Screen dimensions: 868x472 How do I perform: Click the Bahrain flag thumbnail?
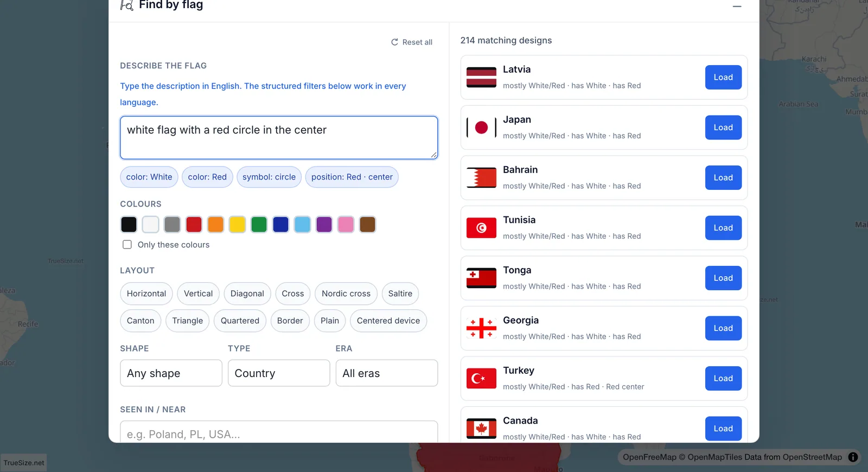coord(481,178)
